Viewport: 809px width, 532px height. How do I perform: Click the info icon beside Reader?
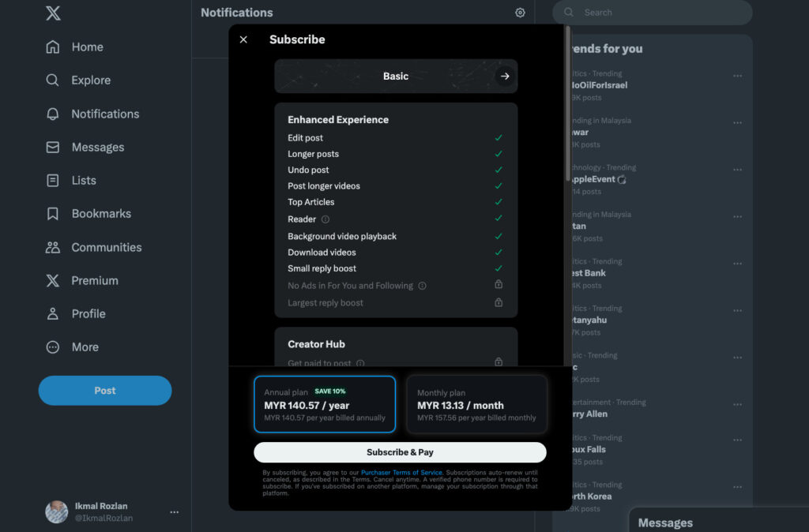pyautogui.click(x=325, y=219)
